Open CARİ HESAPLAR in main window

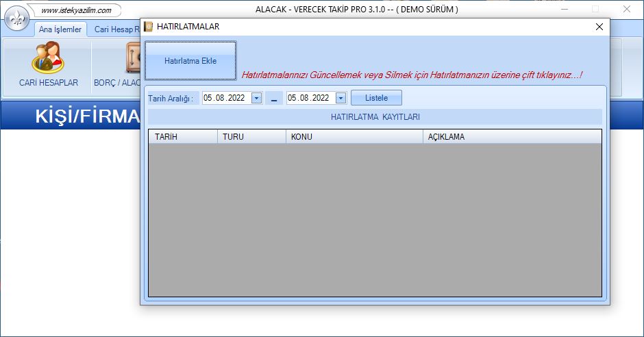coord(49,65)
